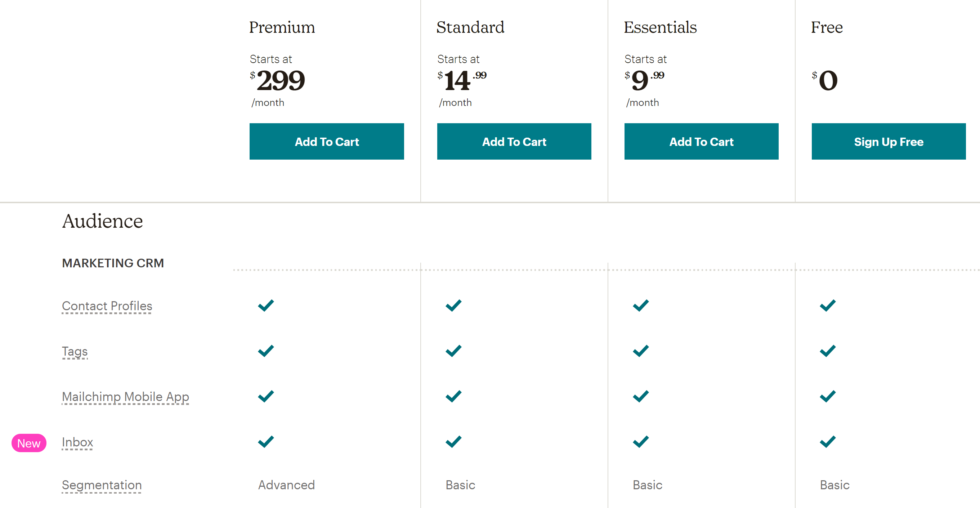
Task: Click the Inbox feature link
Action: point(77,442)
